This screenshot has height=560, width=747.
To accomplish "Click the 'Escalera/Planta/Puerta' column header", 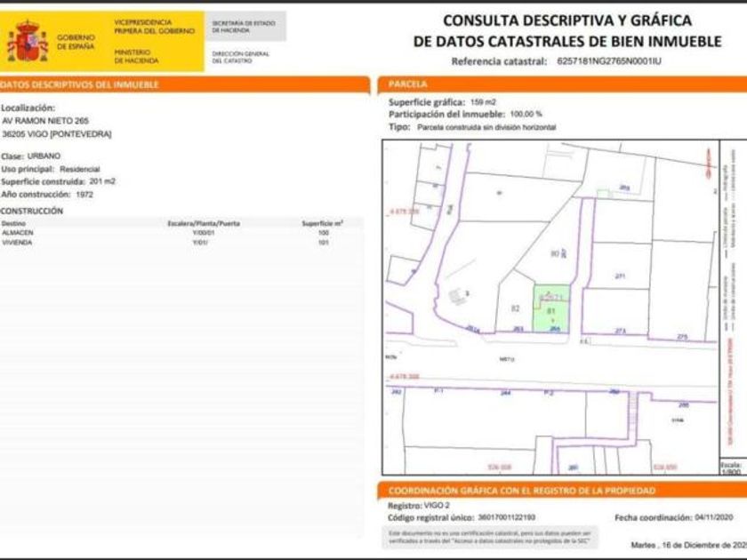I will tap(204, 223).
